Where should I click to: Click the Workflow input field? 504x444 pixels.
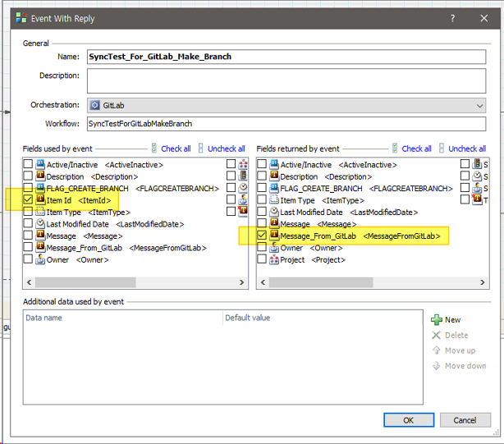click(286, 124)
